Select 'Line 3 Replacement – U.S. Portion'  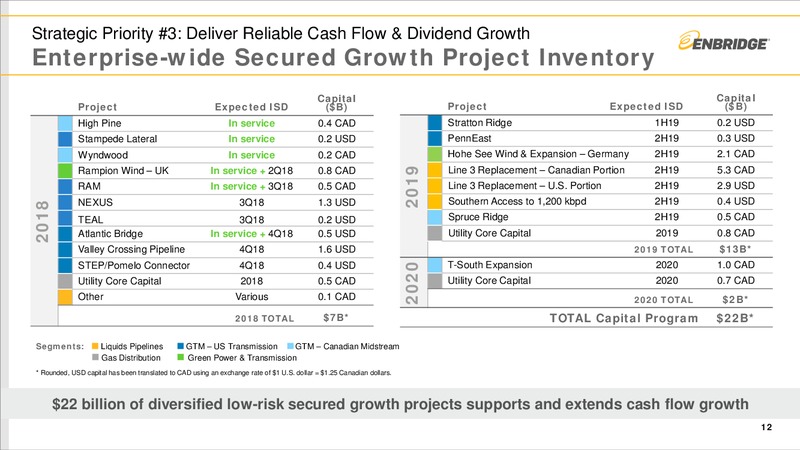[x=524, y=186]
